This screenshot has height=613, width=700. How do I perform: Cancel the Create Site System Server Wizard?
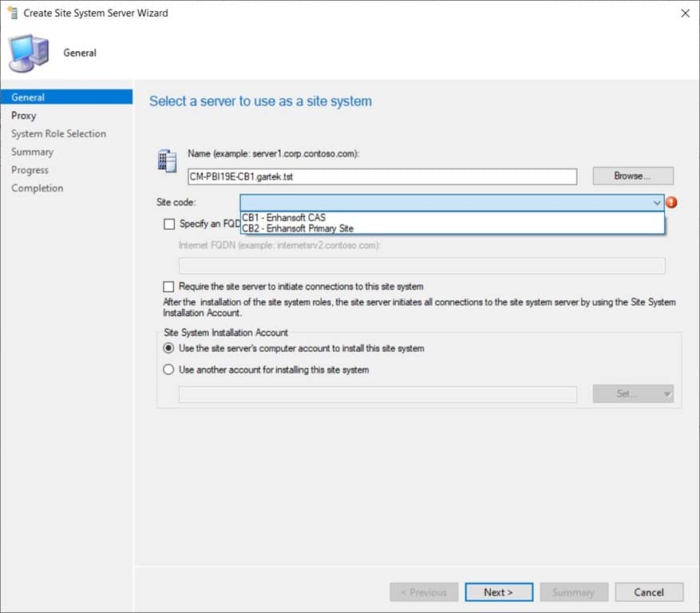click(649, 591)
